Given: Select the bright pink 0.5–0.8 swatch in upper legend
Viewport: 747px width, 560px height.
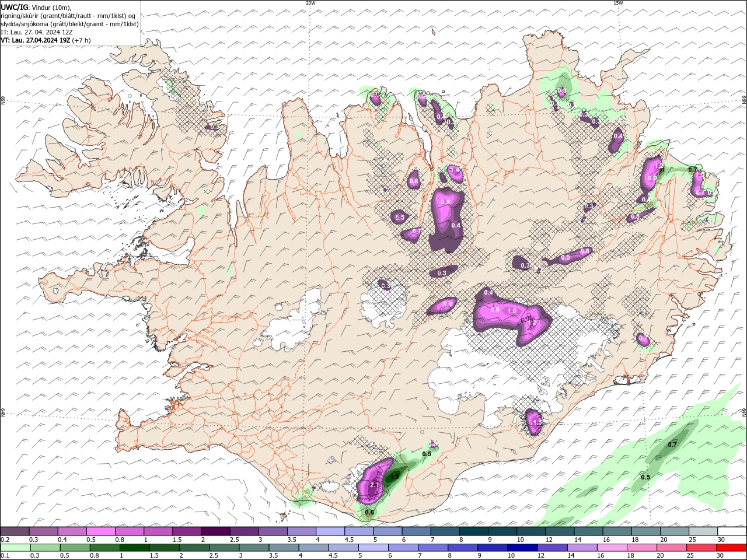Looking at the screenshot, I should click(100, 531).
